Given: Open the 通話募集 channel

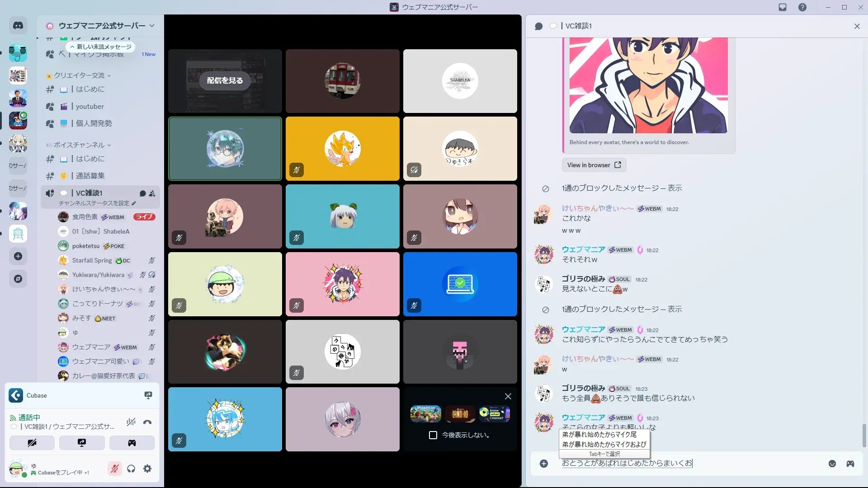Looking at the screenshot, I should pos(90,176).
